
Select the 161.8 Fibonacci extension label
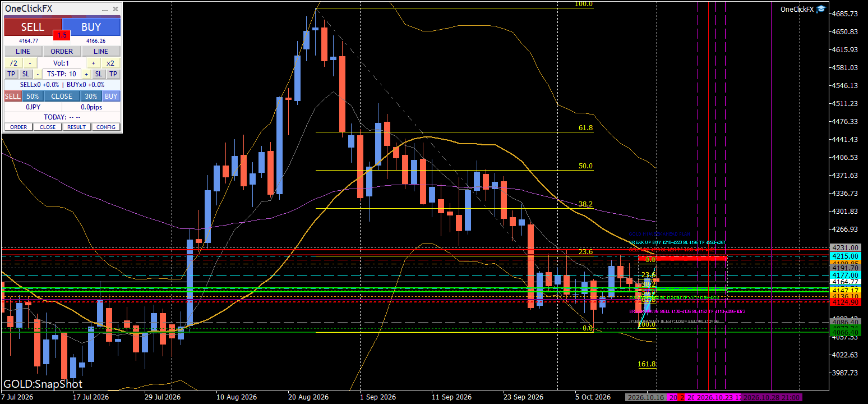click(647, 364)
